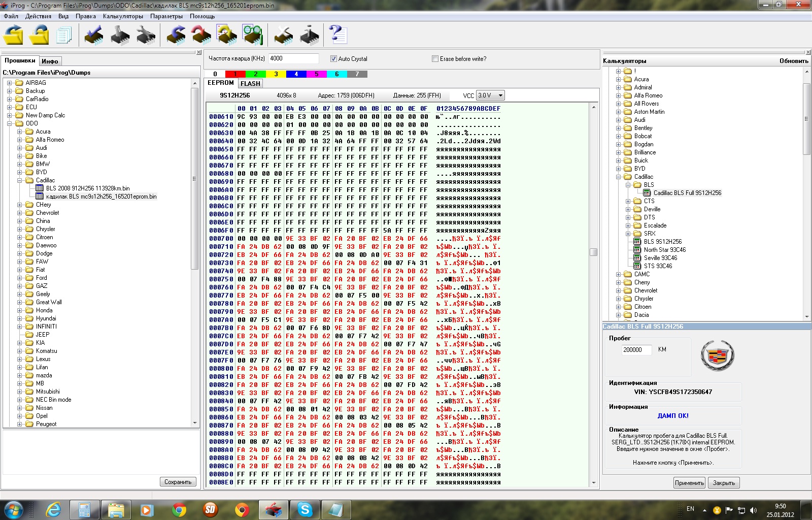The image size is (812, 520).
Task: Close the left dumps panel with X
Action: 199,52
